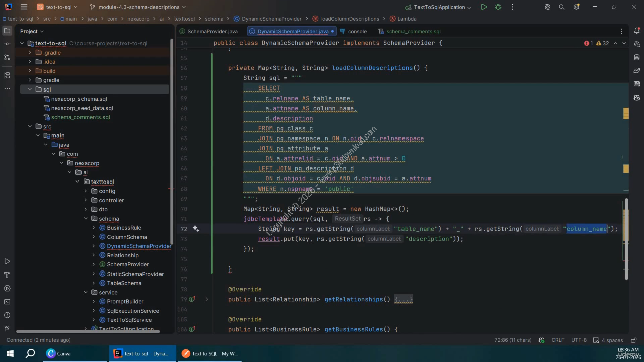The image size is (644, 362).
Task: Open PromptBuilder class in project tree
Action: 125,302
